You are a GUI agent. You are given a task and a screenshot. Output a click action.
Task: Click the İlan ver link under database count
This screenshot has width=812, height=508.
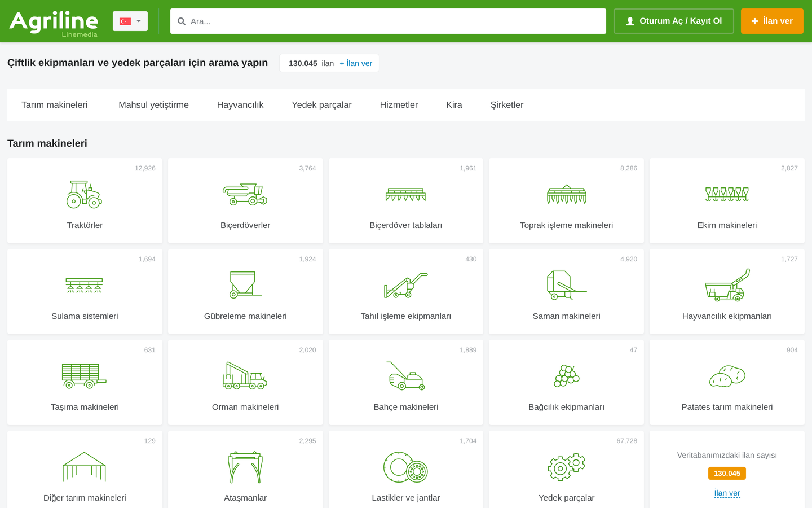tap(727, 493)
